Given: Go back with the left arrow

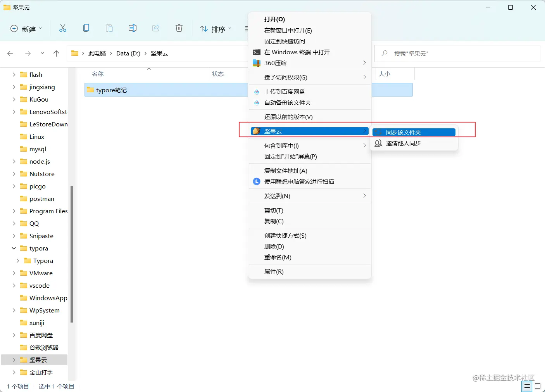Looking at the screenshot, I should click(10, 54).
